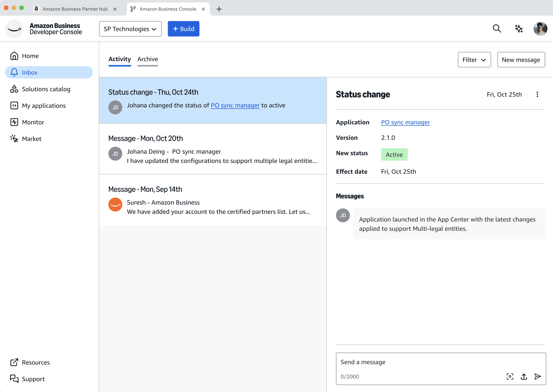Screen dimensions: 553x392
Task: Click the Send a message field
Action: pos(420,362)
